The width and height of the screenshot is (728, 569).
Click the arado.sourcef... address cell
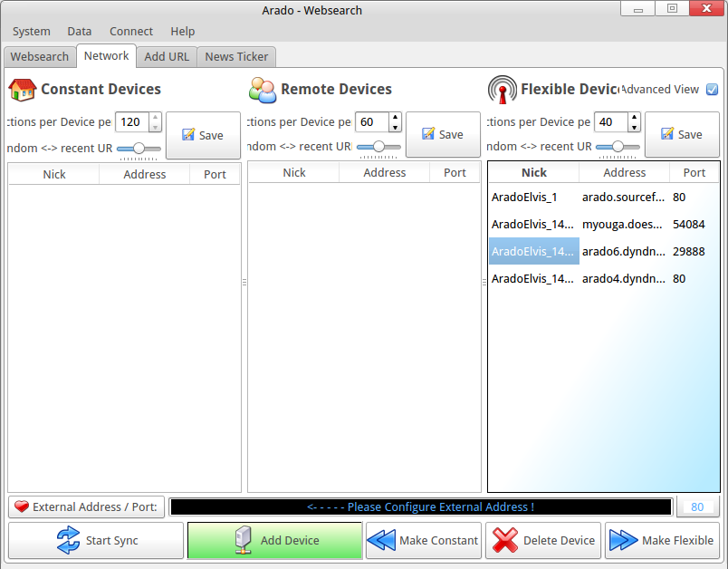(x=624, y=198)
